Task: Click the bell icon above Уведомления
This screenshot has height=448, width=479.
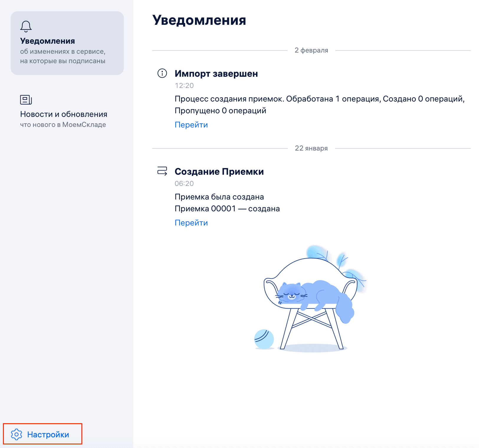Action: pyautogui.click(x=26, y=26)
